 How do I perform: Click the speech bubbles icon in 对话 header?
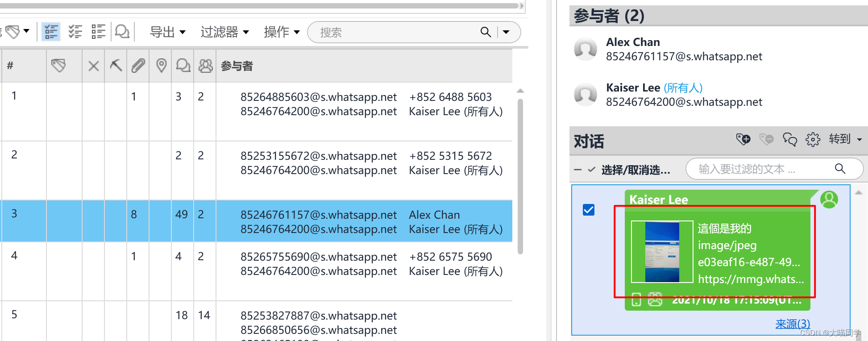click(790, 139)
